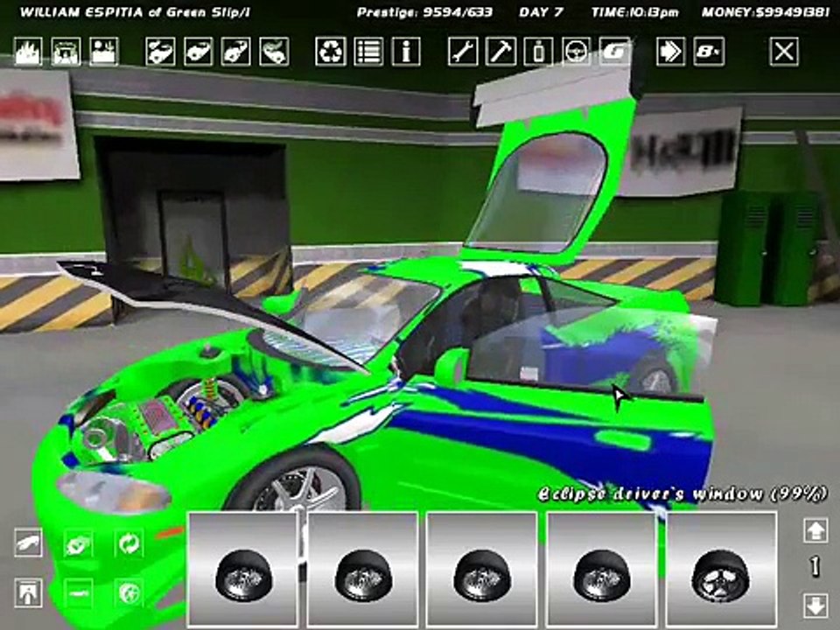This screenshot has width=840, height=630.
Task: Click the steering wheel icon
Action: 577,52
